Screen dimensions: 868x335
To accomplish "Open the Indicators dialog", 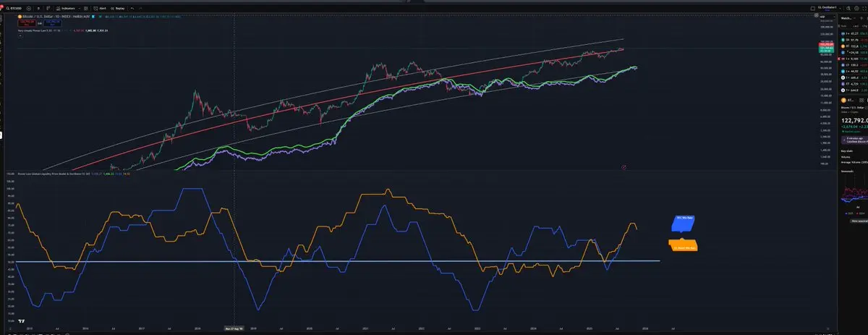I will (66, 8).
